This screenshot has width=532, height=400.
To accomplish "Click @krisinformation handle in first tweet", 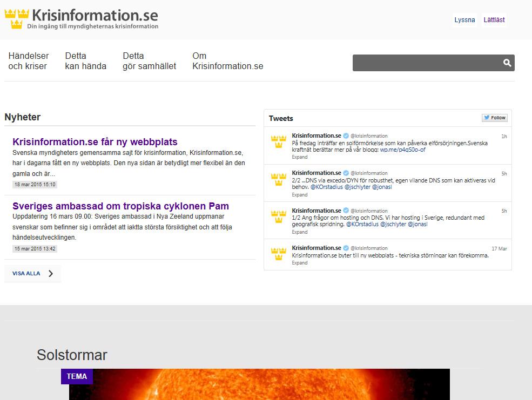I will coord(369,136).
